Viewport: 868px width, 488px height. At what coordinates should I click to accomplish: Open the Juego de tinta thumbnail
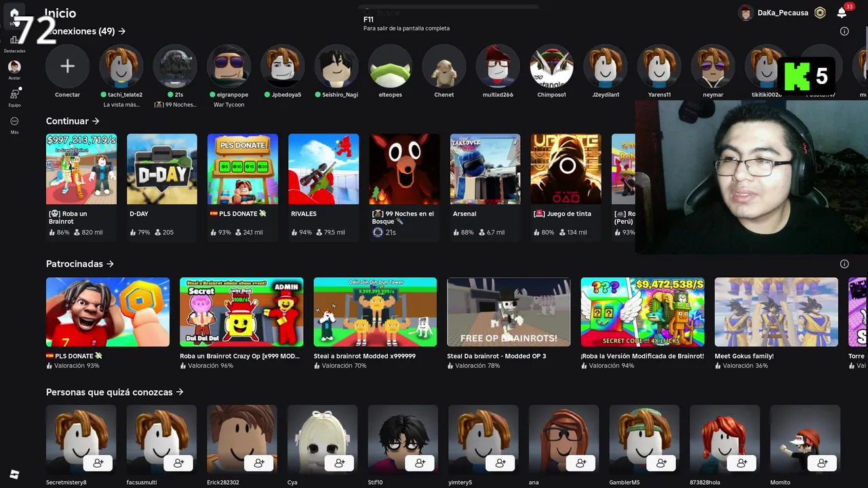point(566,169)
